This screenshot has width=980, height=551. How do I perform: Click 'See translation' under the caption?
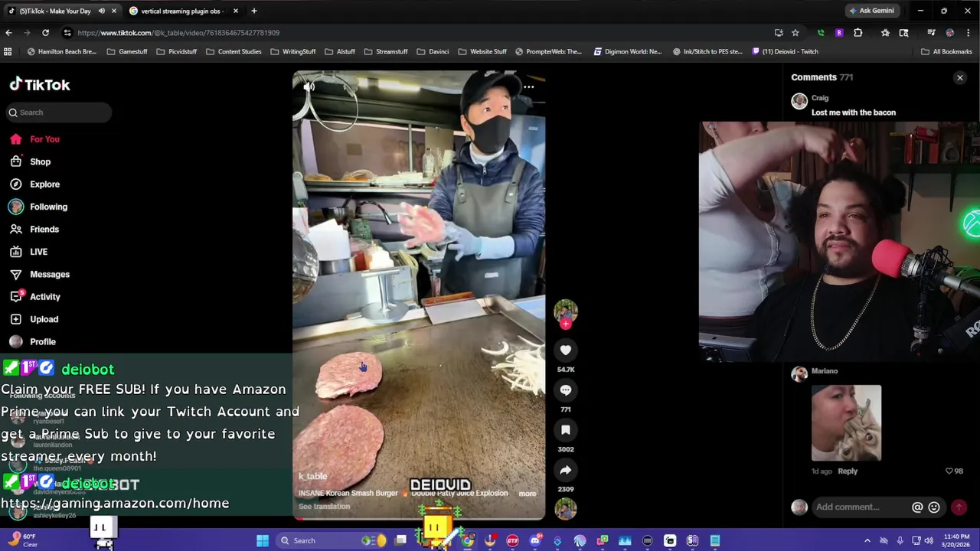coord(324,507)
